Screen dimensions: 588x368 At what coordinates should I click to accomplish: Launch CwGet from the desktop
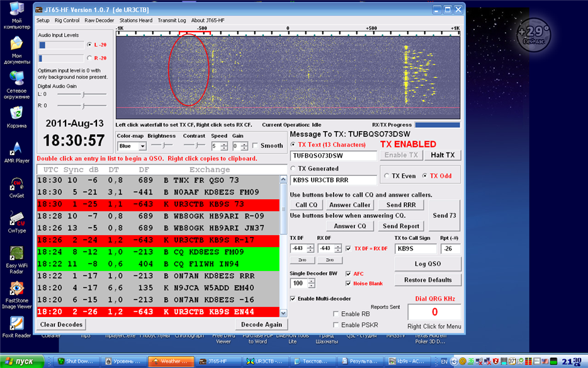(17, 184)
